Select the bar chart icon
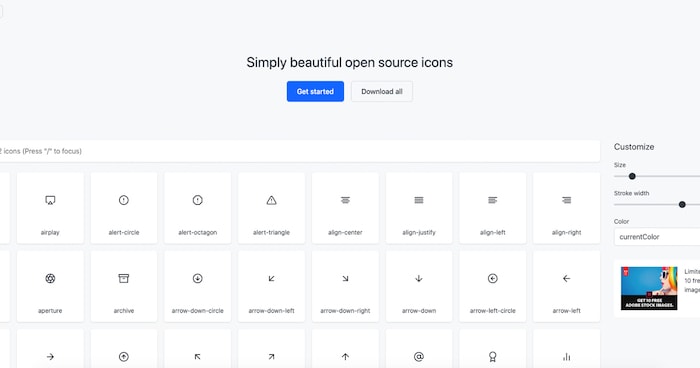 567,356
